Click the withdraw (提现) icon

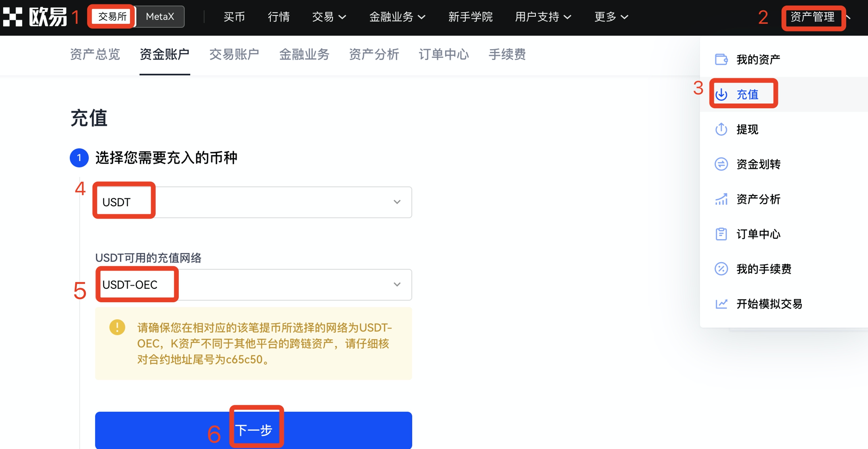[x=721, y=129]
